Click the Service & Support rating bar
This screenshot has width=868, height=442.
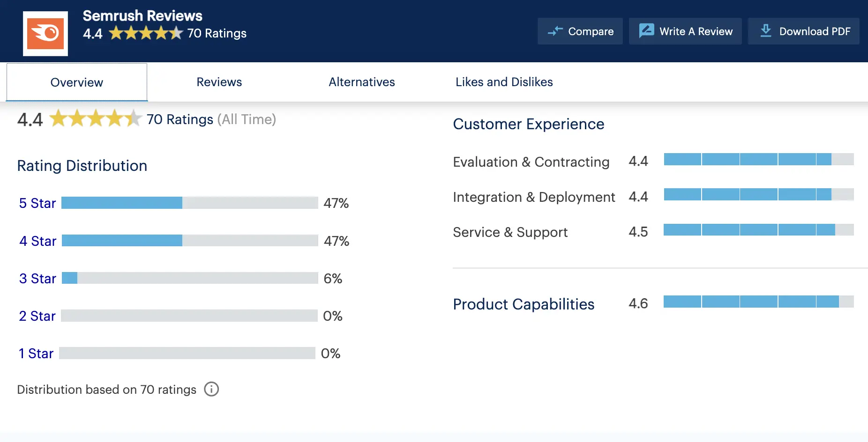[x=758, y=230]
